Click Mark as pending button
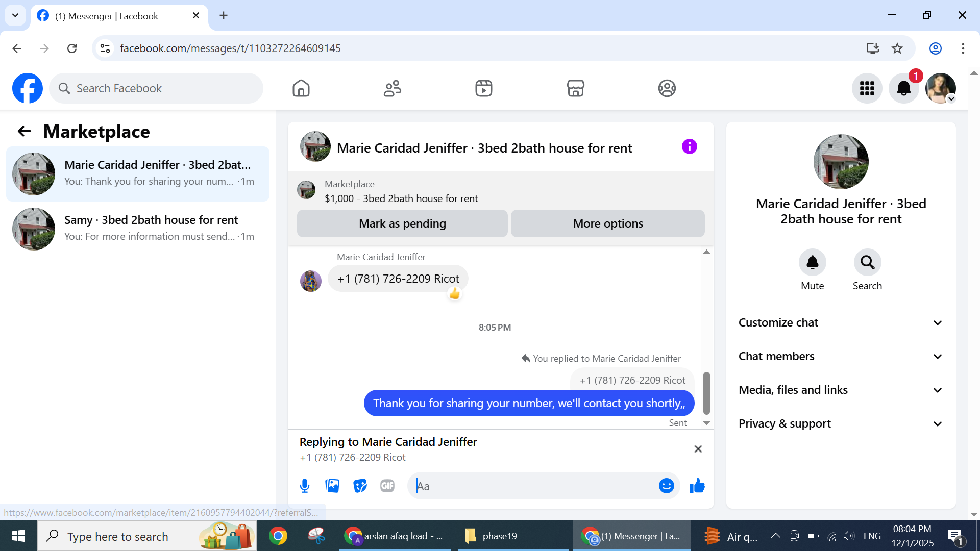 pyautogui.click(x=402, y=223)
